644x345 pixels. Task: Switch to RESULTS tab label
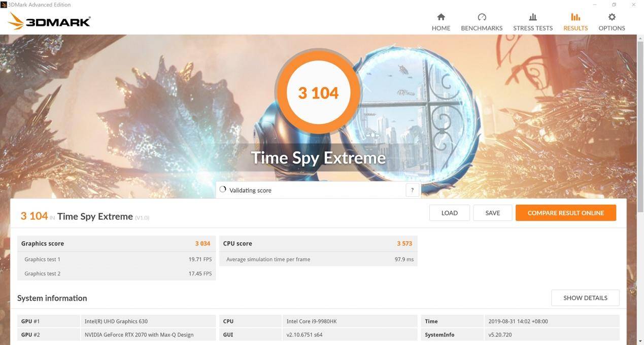[x=575, y=28]
